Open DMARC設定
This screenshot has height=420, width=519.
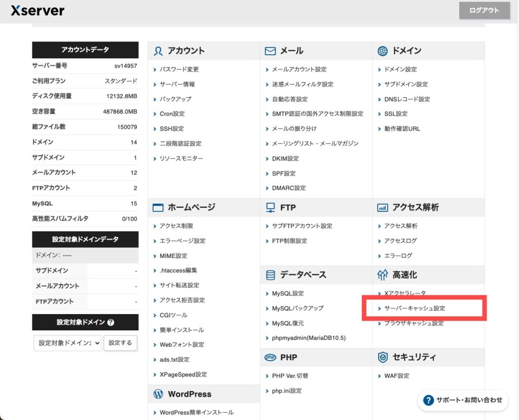tap(288, 188)
